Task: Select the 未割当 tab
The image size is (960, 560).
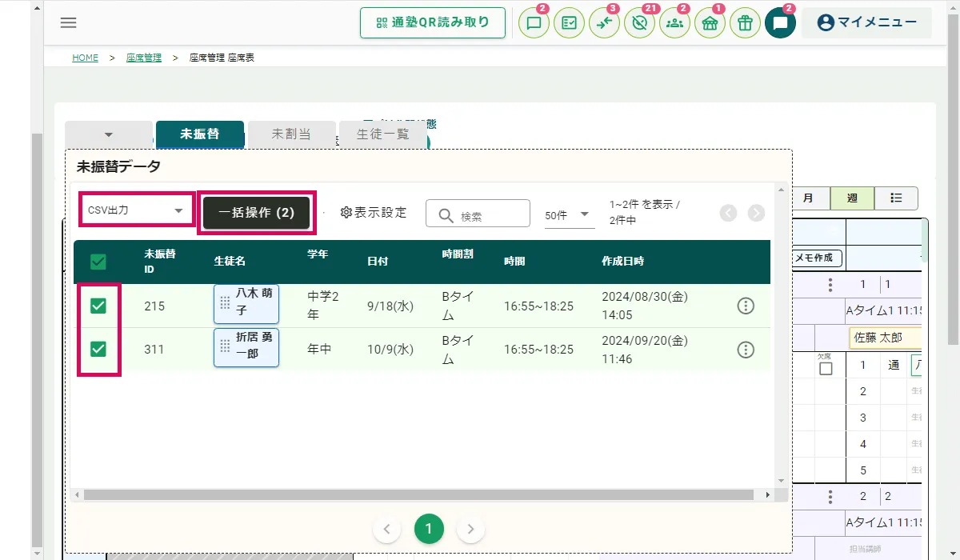Action: pos(291,134)
